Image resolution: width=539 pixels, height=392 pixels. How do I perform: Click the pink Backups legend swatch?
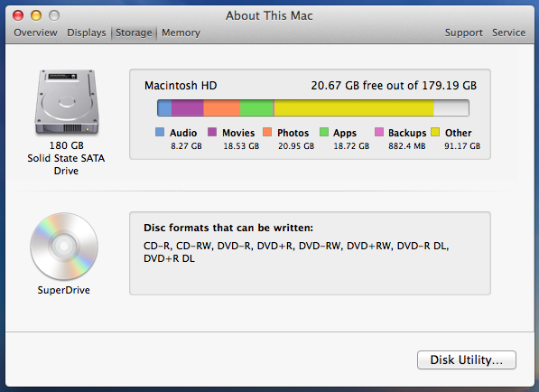(x=379, y=132)
